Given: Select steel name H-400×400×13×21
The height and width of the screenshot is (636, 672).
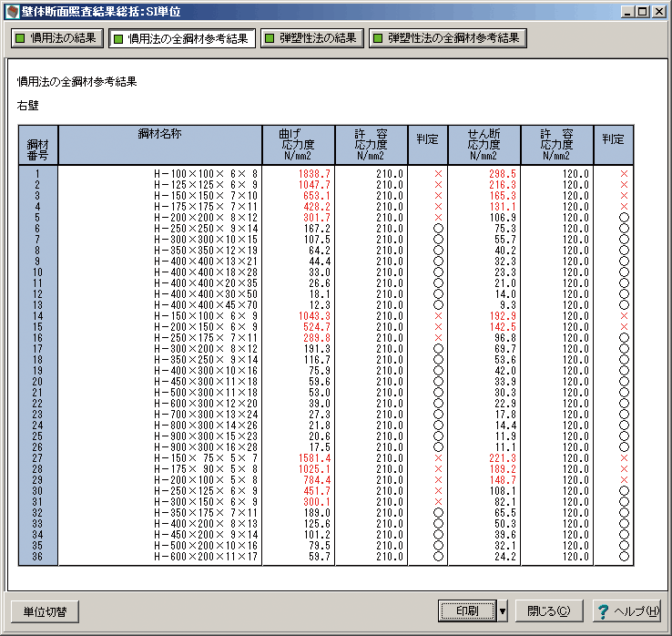Looking at the screenshot, I should 206,262.
